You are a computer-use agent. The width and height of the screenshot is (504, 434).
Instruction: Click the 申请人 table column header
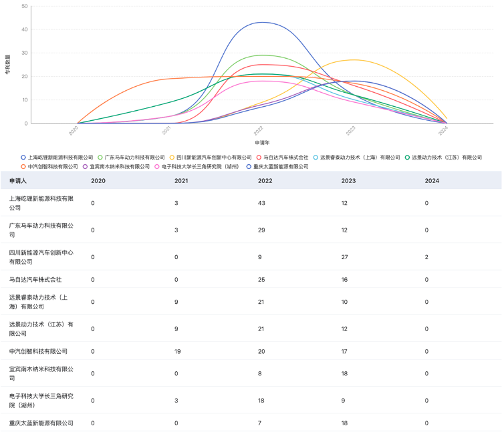[17, 181]
